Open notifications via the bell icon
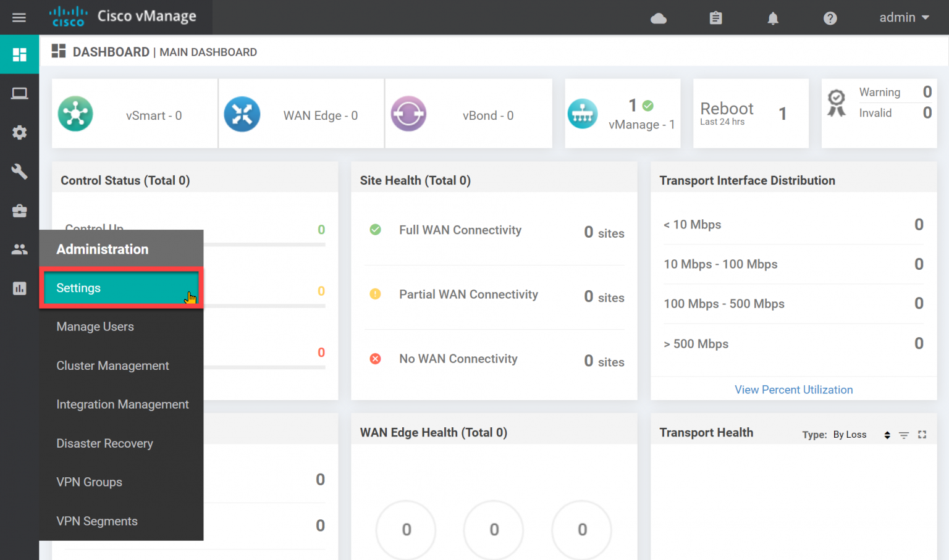949x560 pixels. [x=772, y=18]
